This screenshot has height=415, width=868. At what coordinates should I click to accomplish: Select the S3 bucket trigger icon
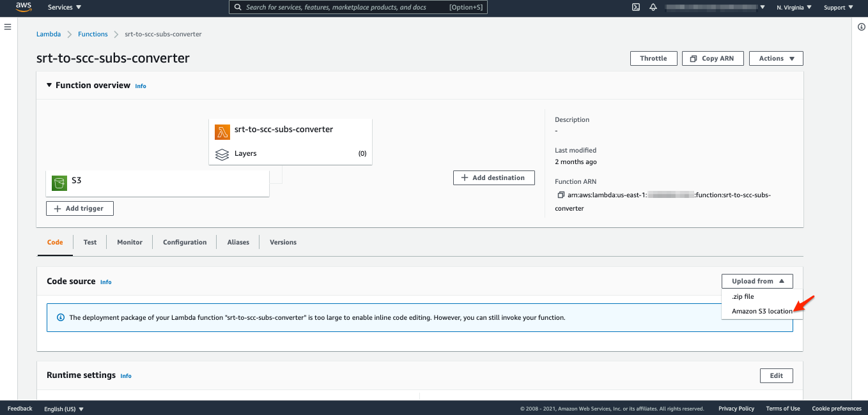point(59,183)
